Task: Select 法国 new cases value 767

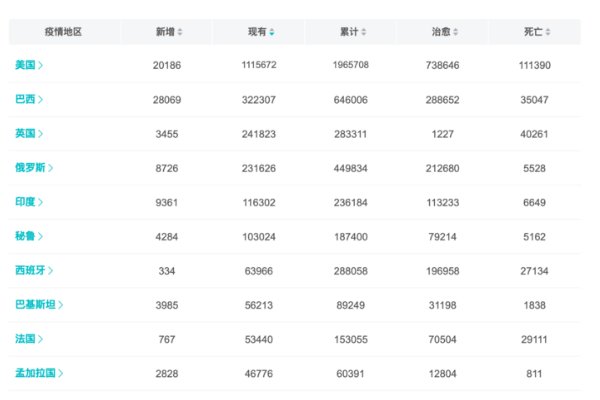Action: click(x=167, y=340)
